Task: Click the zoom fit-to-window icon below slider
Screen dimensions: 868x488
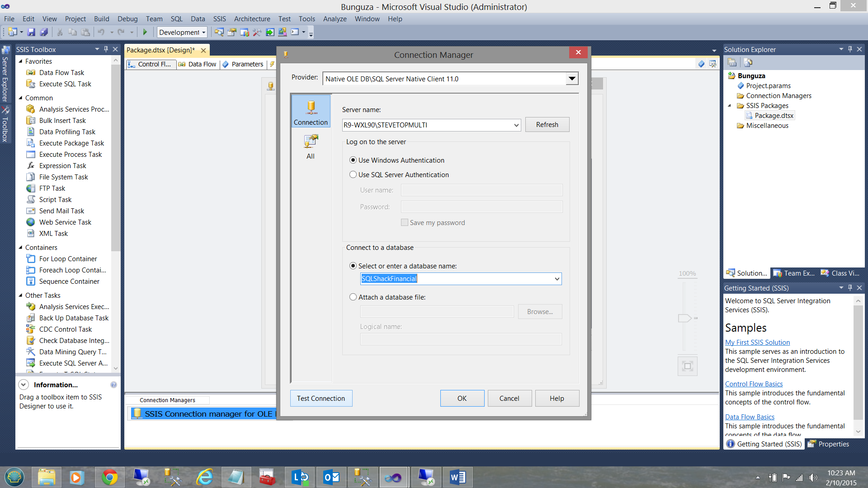Action: [x=687, y=366]
